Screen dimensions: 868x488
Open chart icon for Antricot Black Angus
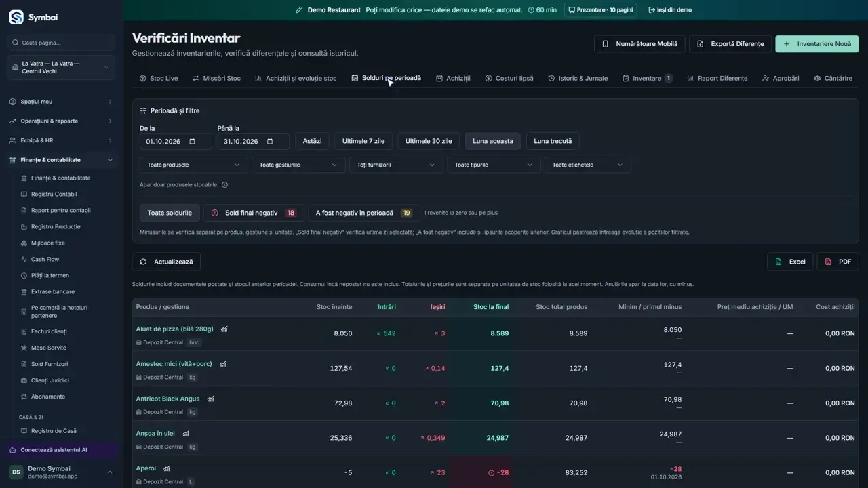tap(210, 399)
